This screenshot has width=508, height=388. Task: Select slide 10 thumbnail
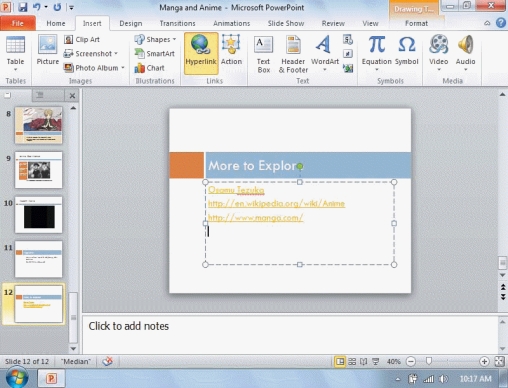(39, 215)
